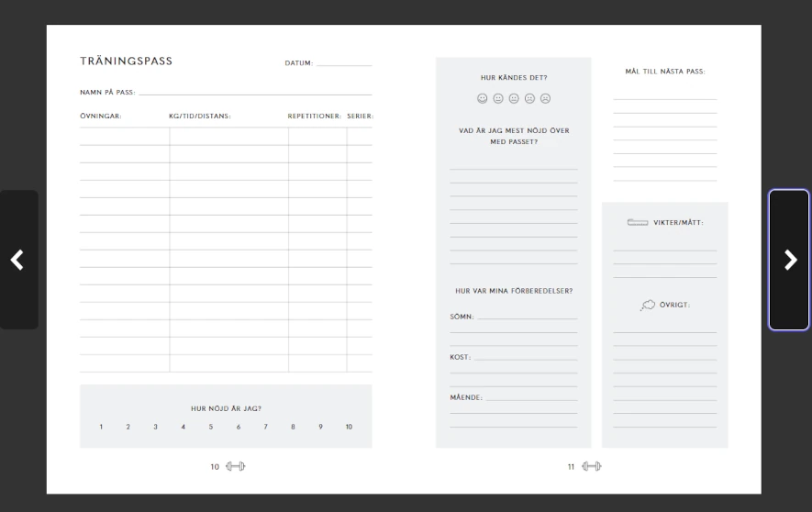The width and height of the screenshot is (812, 512).
Task: Click the thought bubble icon beside Övrigt
Action: coord(648,305)
